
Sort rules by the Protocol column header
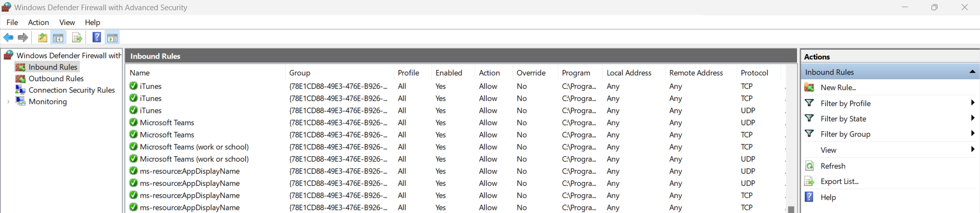pos(754,73)
